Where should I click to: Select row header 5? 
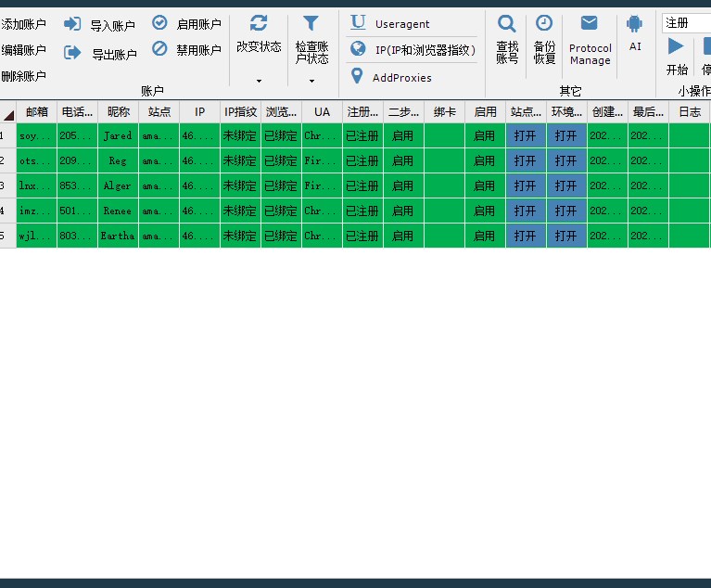point(7,236)
